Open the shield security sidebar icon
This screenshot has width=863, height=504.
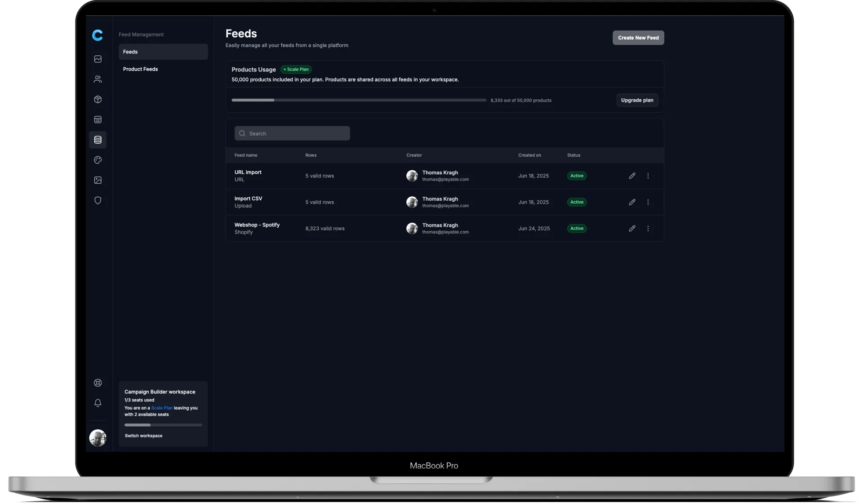click(98, 200)
